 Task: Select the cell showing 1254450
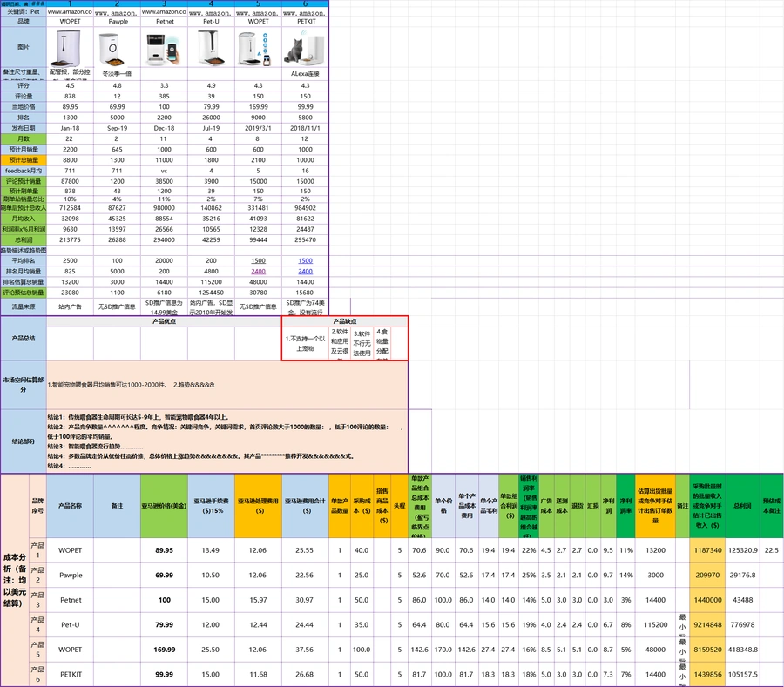[x=212, y=293]
